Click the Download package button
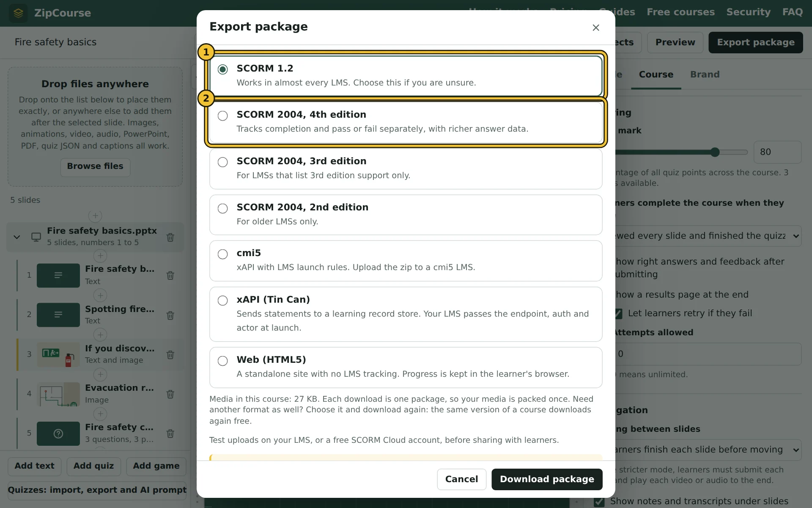 click(547, 479)
